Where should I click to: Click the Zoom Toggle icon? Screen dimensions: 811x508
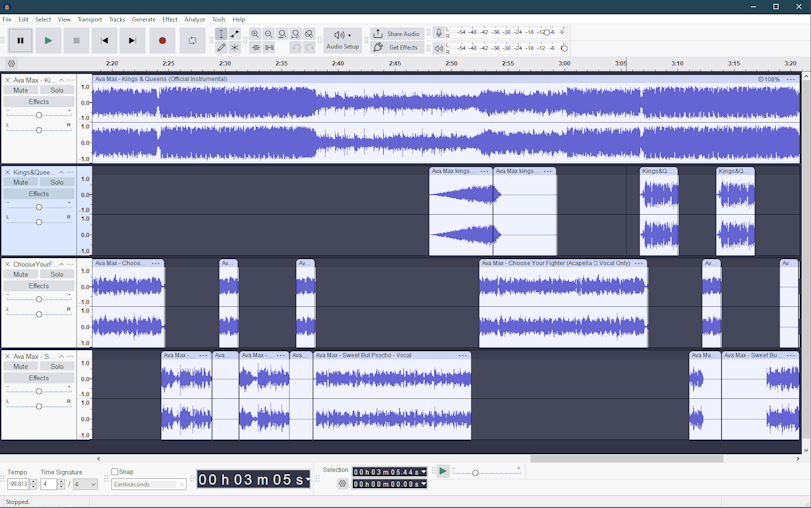click(x=309, y=34)
